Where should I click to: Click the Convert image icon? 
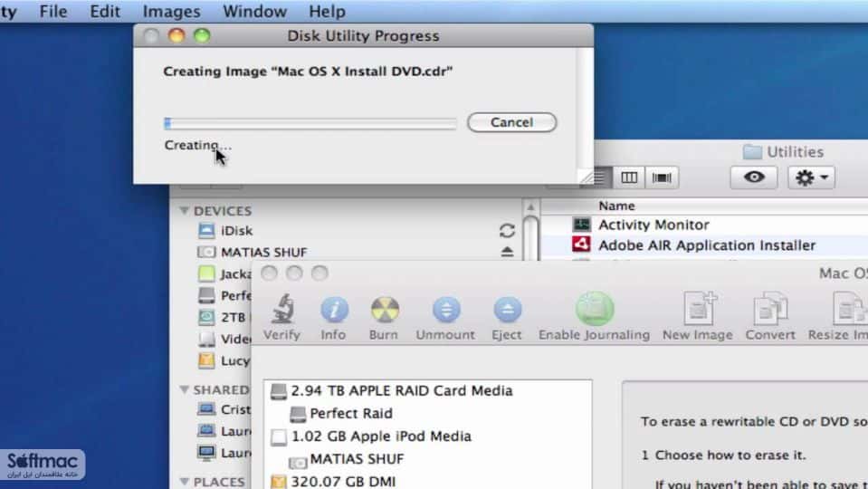[x=770, y=308]
